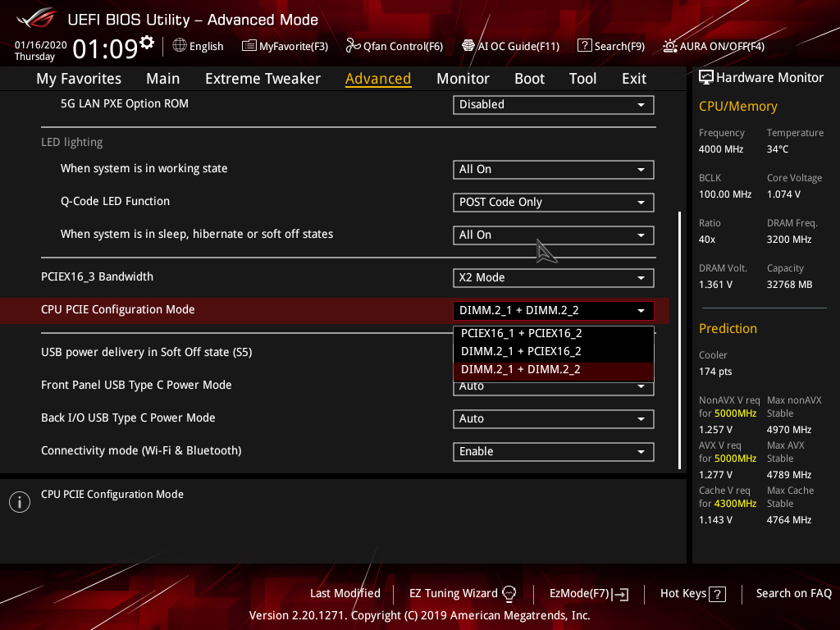Click the settings list scrollbar

tap(680, 340)
